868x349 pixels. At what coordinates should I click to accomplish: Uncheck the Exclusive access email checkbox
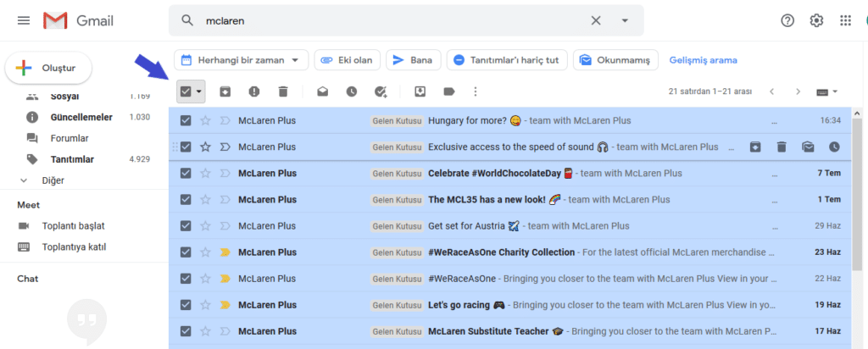pyautogui.click(x=186, y=147)
